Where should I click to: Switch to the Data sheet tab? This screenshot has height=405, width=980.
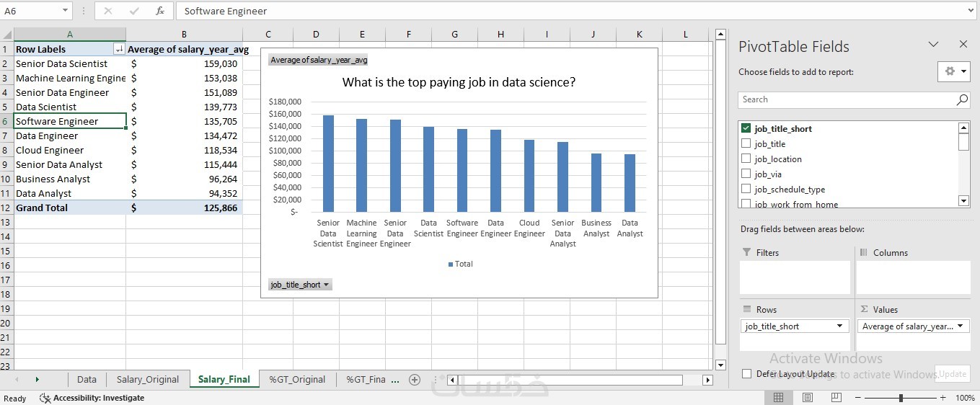(x=87, y=380)
